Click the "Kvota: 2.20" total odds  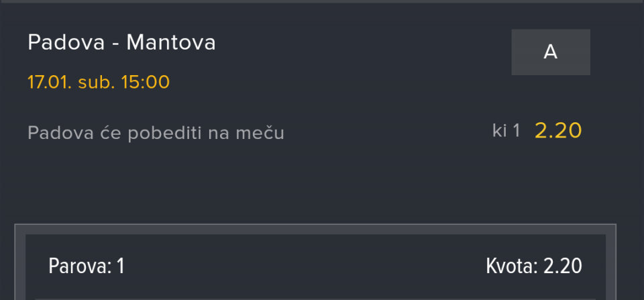click(x=533, y=266)
